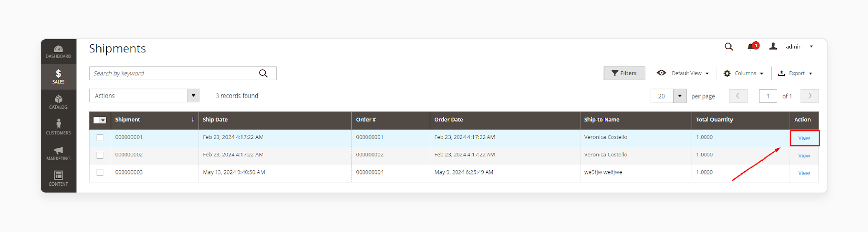The image size is (868, 232).
Task: Go to previous page arrow
Action: pyautogui.click(x=738, y=96)
